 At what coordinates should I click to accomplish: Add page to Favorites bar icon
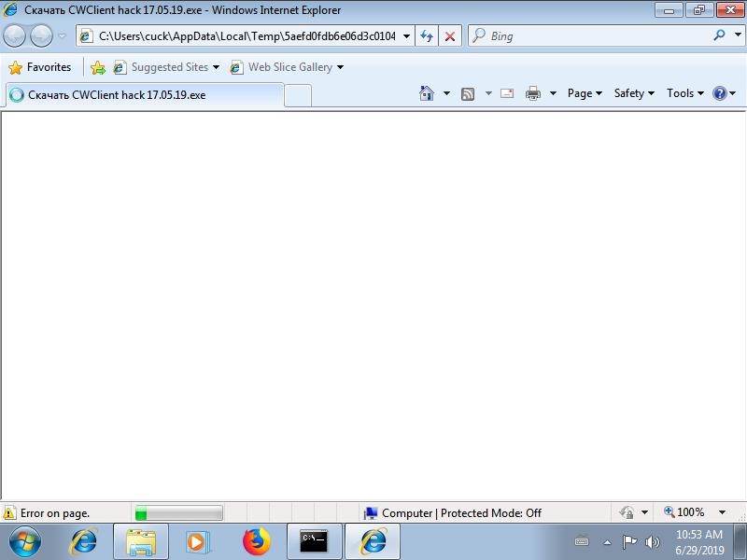(x=98, y=67)
